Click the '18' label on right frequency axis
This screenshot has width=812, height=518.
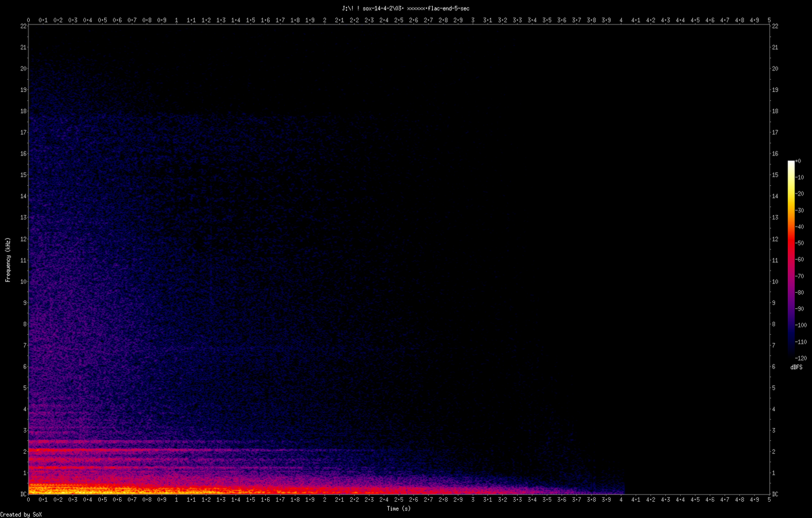(x=775, y=111)
